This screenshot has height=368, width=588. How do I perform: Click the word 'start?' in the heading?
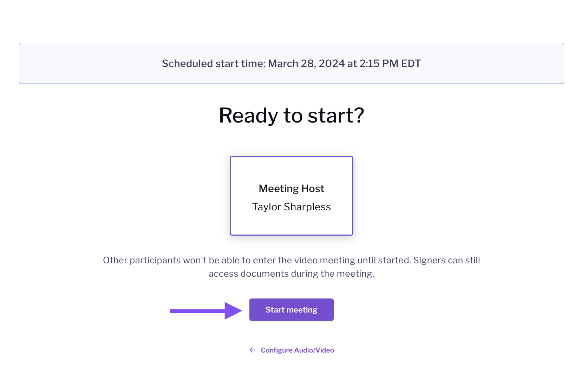coord(336,116)
